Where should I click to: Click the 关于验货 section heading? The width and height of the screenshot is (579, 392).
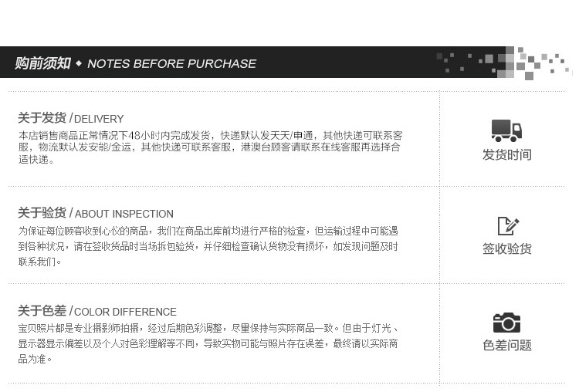(42, 213)
